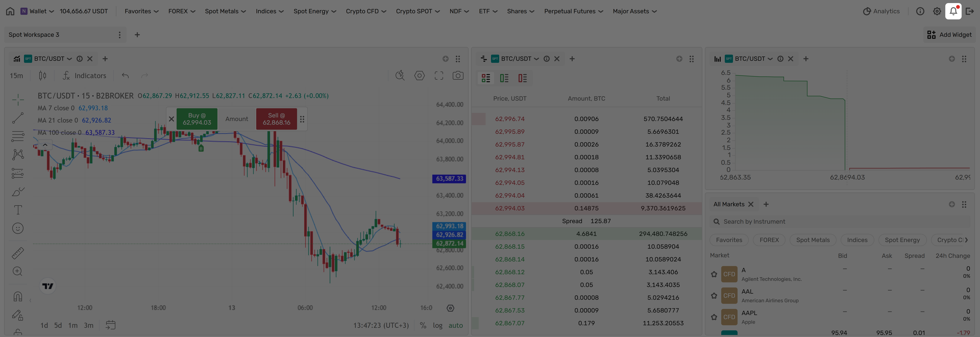Click the Amount field in trade panel
This screenshot has height=337, width=980.
coord(237,119)
